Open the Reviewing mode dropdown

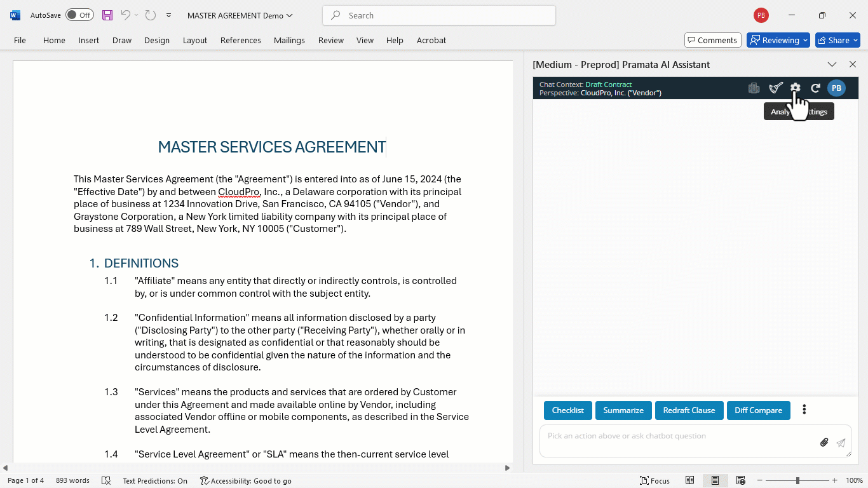pos(778,40)
